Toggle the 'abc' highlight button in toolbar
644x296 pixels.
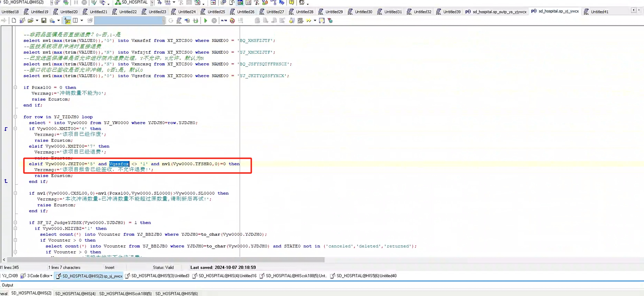(x=68, y=21)
